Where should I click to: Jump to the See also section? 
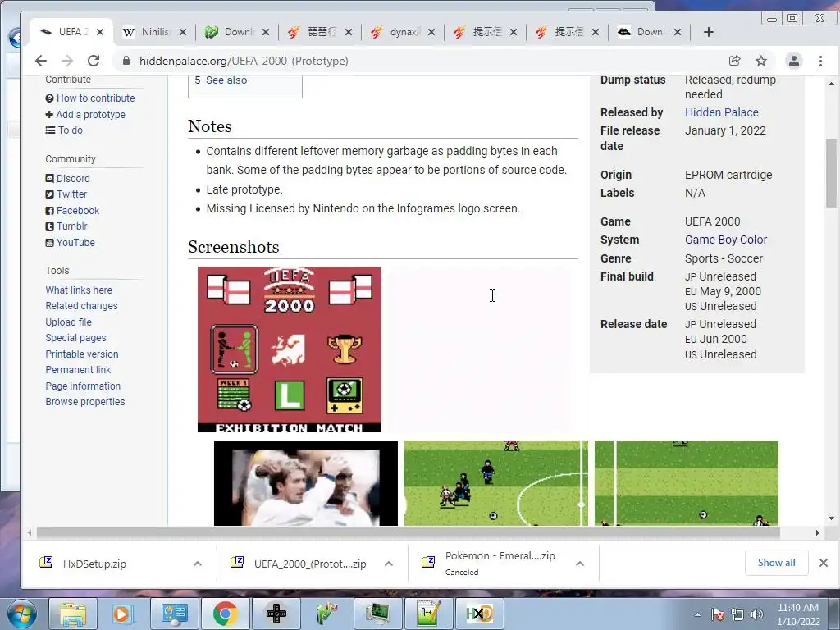click(x=226, y=80)
